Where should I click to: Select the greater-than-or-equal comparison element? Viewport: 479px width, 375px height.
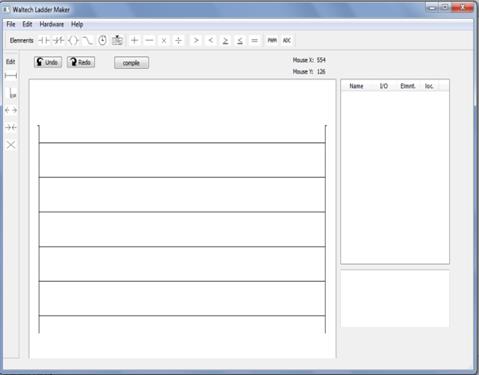point(225,41)
